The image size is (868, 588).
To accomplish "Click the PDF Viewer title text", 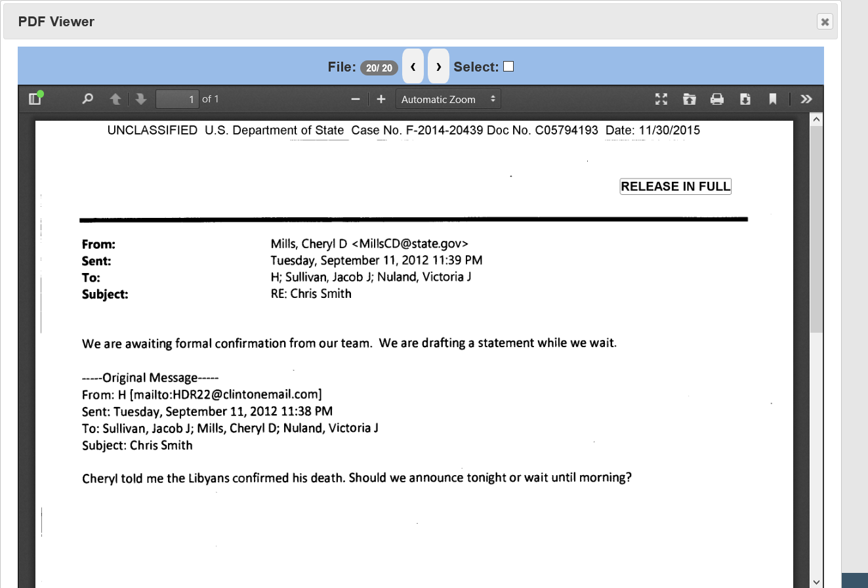I will (x=56, y=22).
